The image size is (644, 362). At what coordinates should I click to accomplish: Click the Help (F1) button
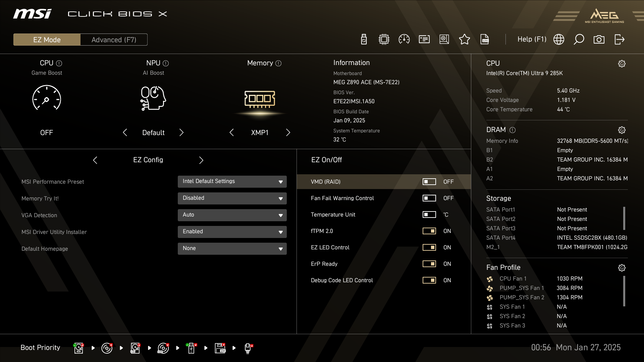[532, 40]
